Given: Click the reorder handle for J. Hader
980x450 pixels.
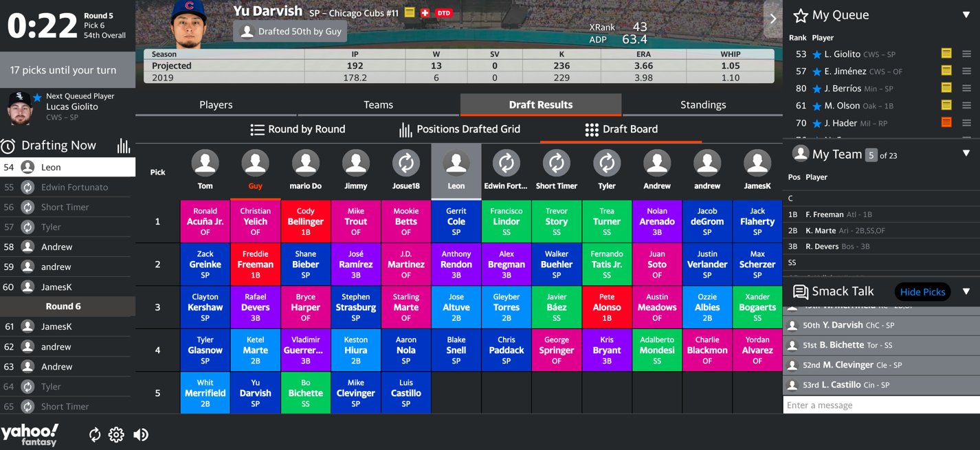Looking at the screenshot, I should (966, 123).
